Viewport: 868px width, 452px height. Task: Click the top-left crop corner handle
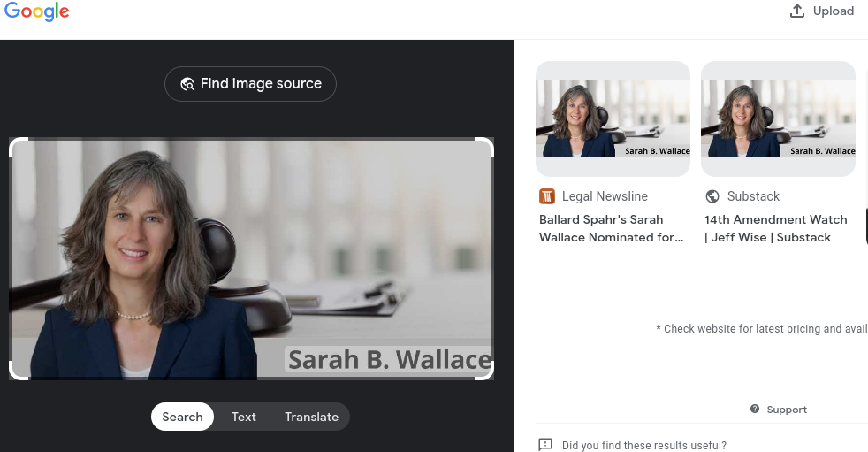coord(19,147)
